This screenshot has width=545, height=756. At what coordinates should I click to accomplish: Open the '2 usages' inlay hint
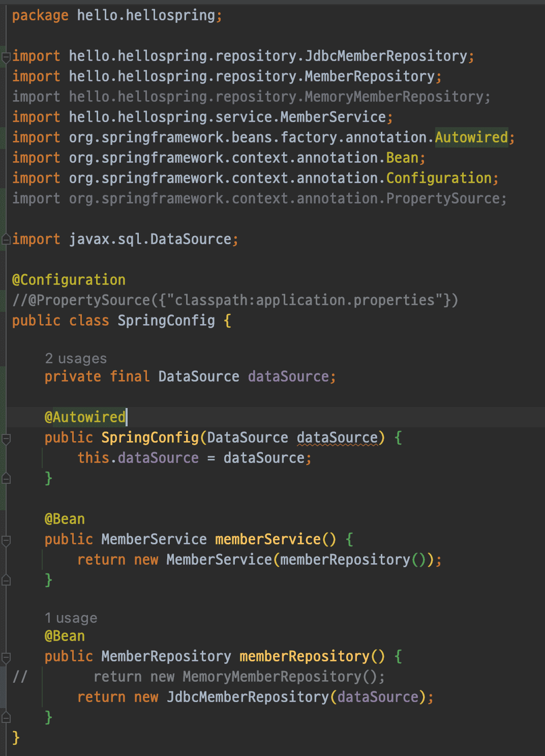click(x=76, y=359)
